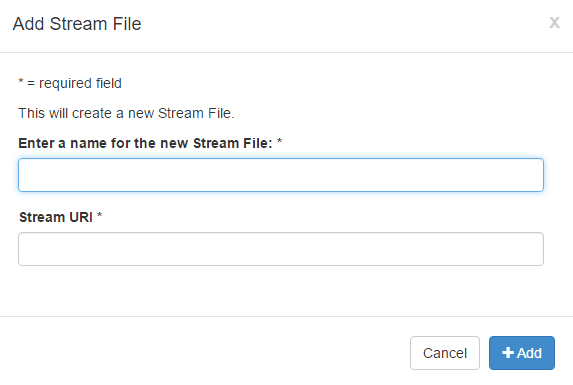Click the '* = required field' note
The width and height of the screenshot is (573, 385).
click(x=70, y=83)
